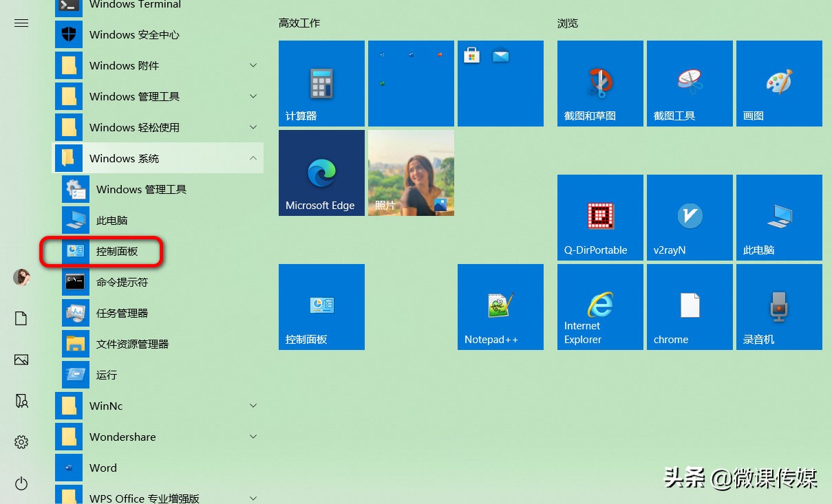The image size is (832, 504).
Task: Open the Notepad++ tile
Action: [x=500, y=307]
